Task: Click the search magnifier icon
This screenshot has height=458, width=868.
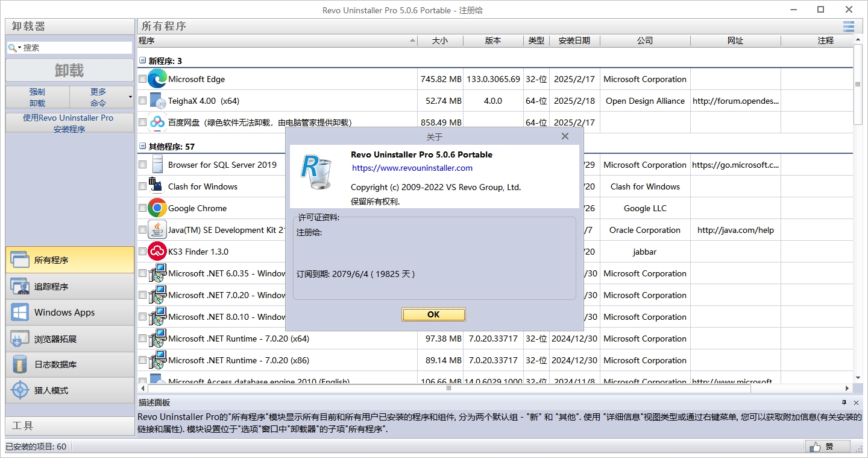Action: pyautogui.click(x=12, y=48)
